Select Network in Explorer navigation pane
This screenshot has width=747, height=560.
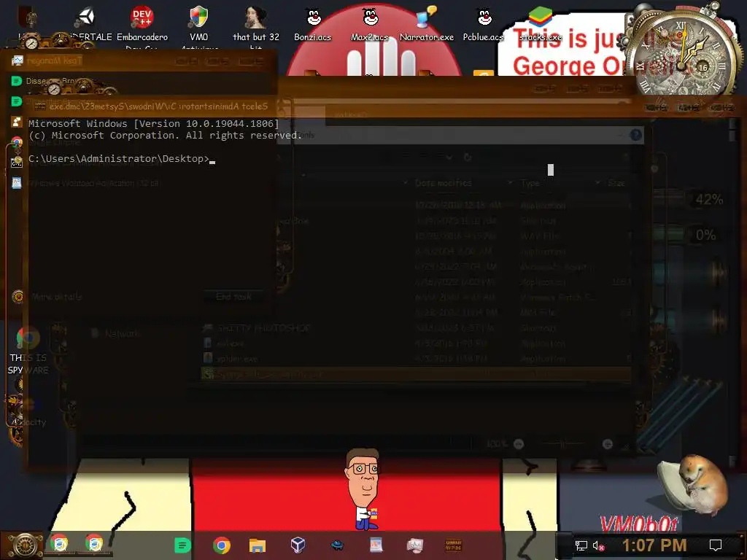pyautogui.click(x=115, y=333)
